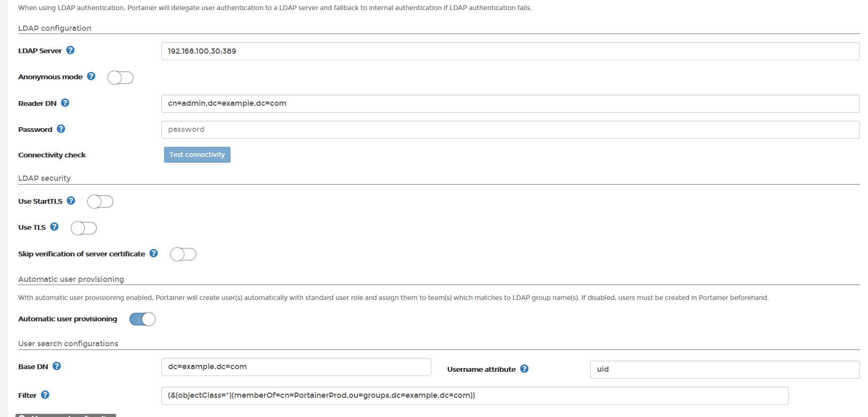Click the Use TLS question mark icon
Image resolution: width=868 pixels, height=417 pixels.
pyautogui.click(x=55, y=227)
